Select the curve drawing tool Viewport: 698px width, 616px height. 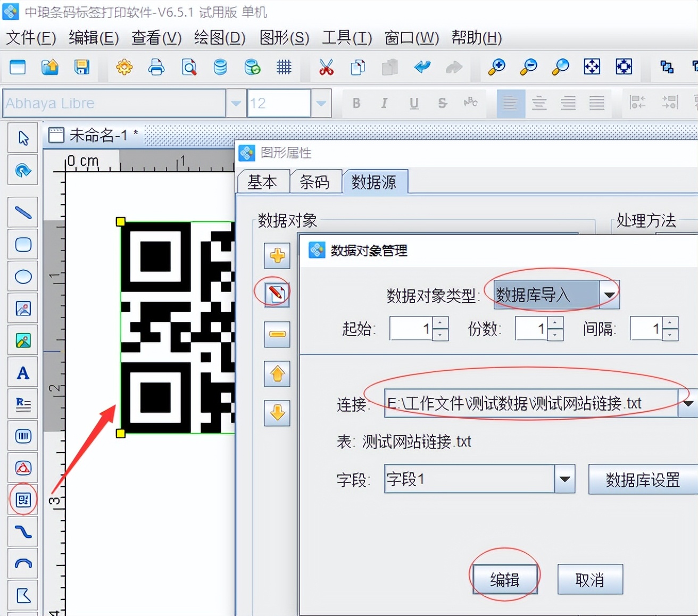pos(23,531)
